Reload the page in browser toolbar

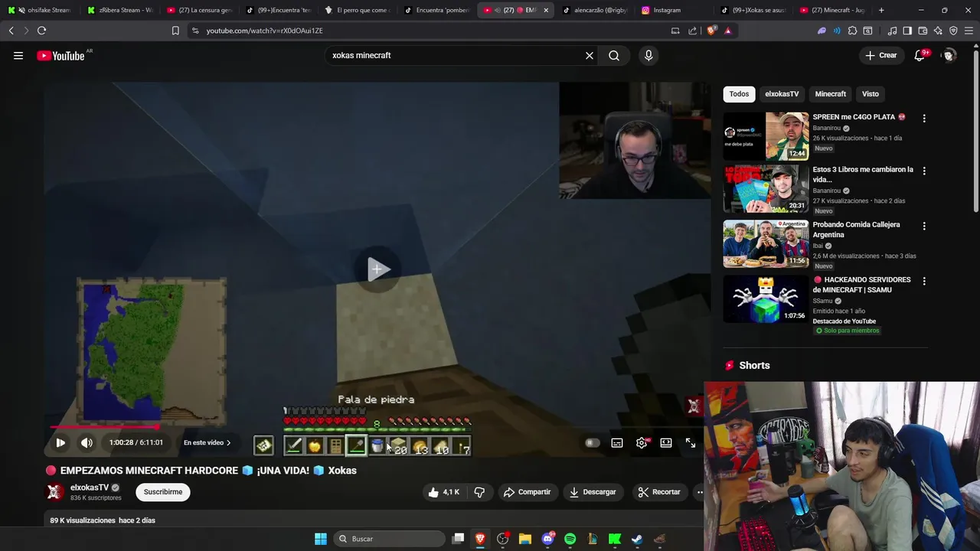coord(41,31)
